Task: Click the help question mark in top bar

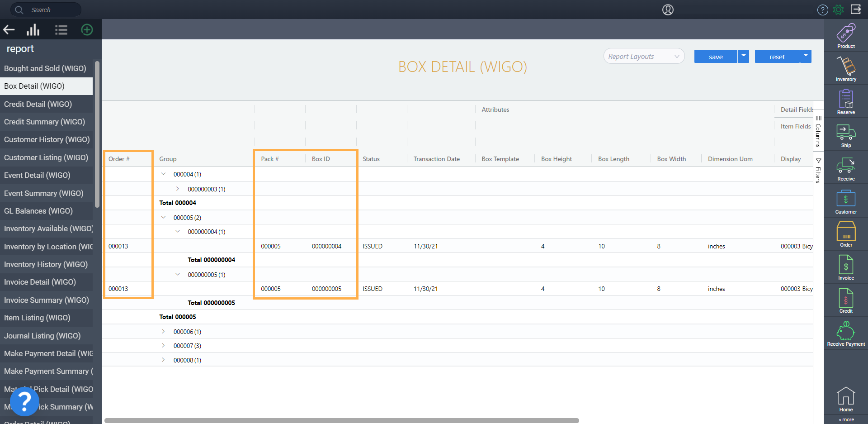Action: tap(822, 10)
